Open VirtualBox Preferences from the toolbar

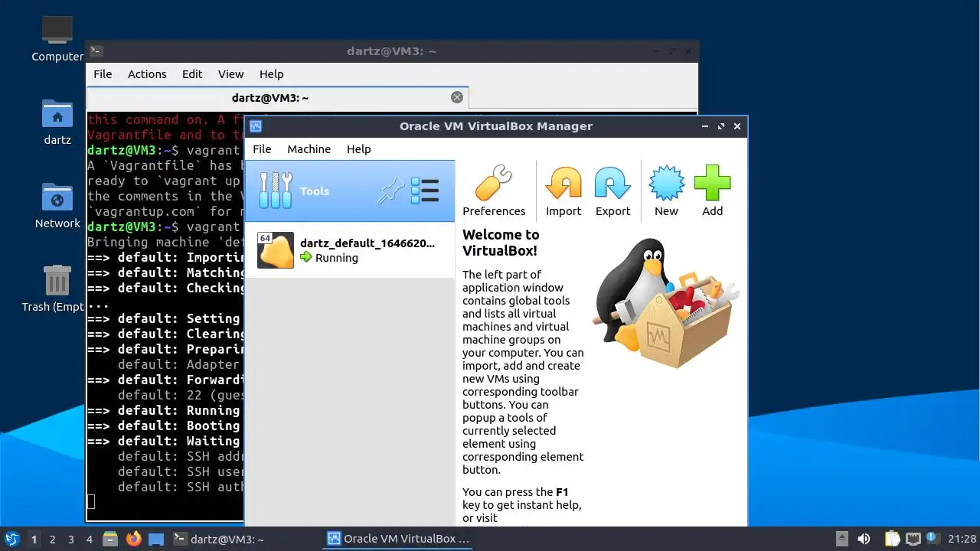(x=494, y=191)
